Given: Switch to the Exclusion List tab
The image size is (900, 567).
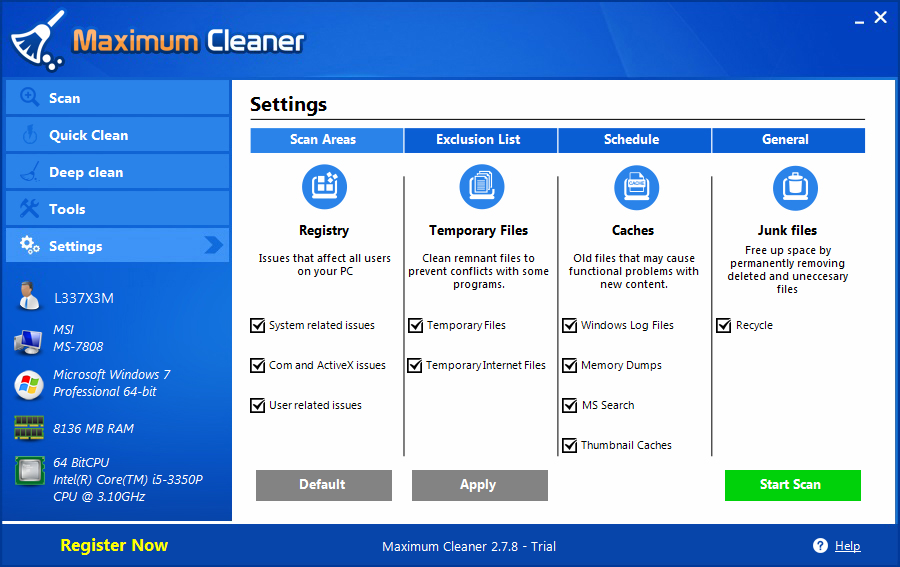Looking at the screenshot, I should [x=480, y=140].
